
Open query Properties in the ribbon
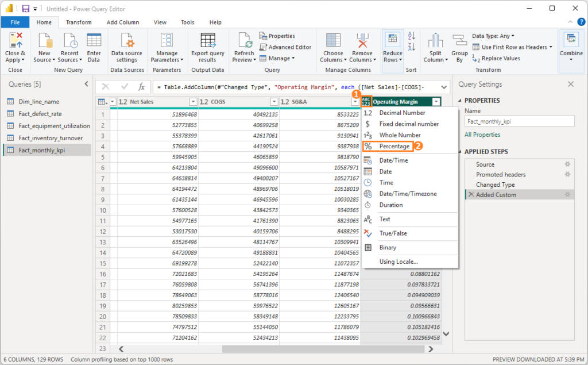point(277,36)
